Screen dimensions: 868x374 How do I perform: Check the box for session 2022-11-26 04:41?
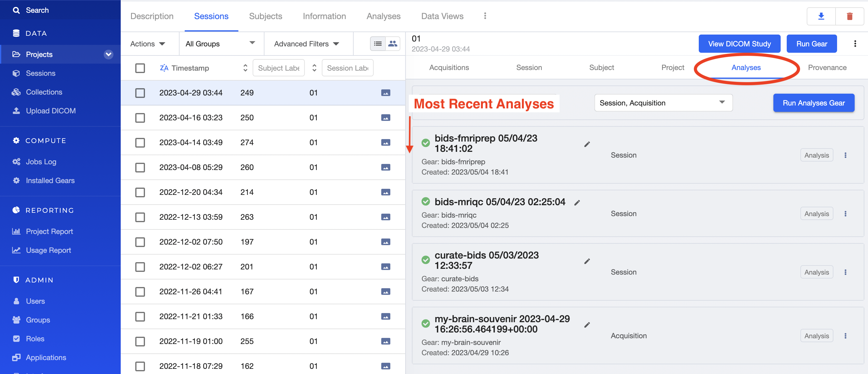[x=140, y=292]
